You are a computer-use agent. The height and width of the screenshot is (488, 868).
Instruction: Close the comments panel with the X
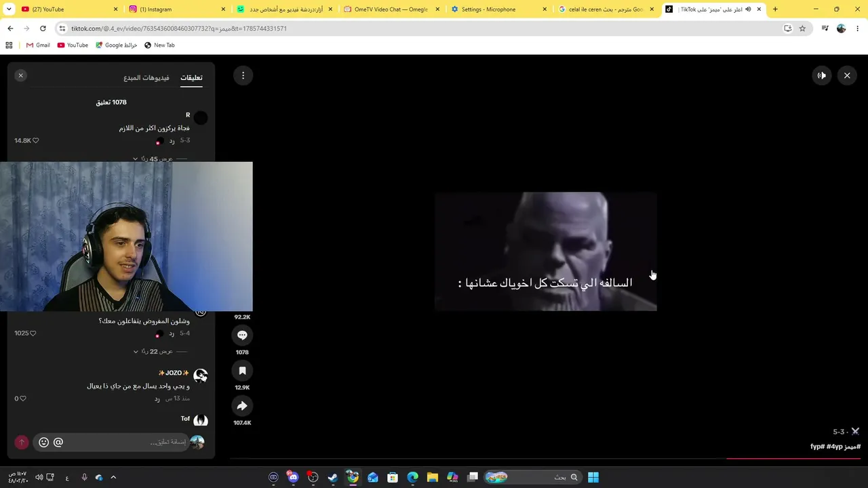pyautogui.click(x=21, y=75)
